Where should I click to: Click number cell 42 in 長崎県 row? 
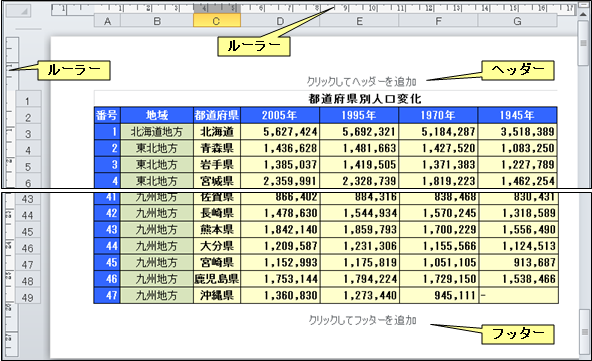(x=107, y=213)
